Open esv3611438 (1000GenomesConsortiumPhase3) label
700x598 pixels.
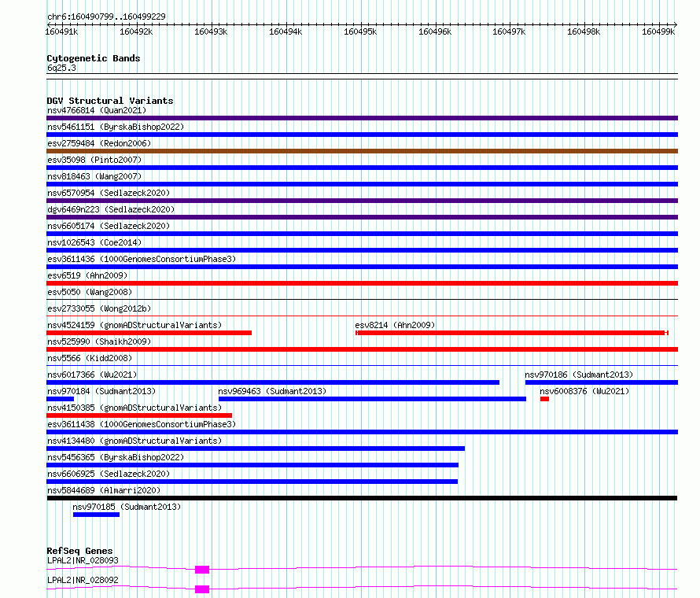(142, 424)
